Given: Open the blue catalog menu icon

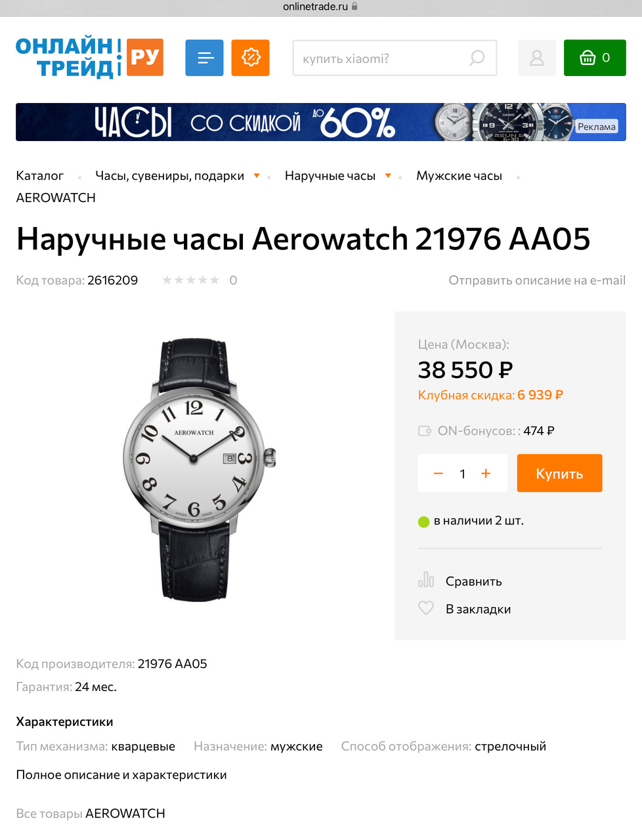Looking at the screenshot, I should click(204, 58).
